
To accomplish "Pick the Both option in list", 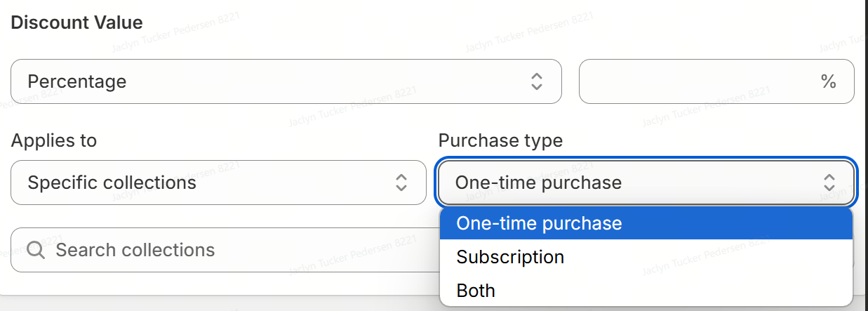I will point(476,291).
